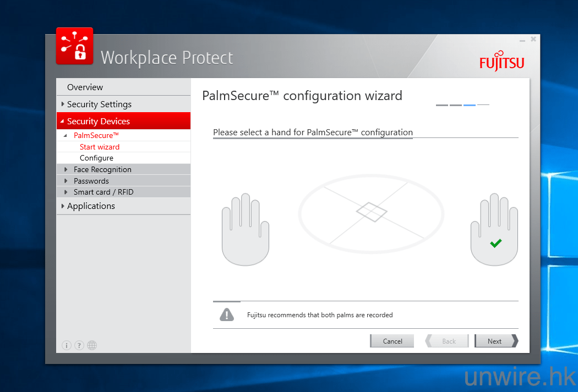578x392 pixels.
Task: Click the warning triangle icon
Action: point(227,314)
